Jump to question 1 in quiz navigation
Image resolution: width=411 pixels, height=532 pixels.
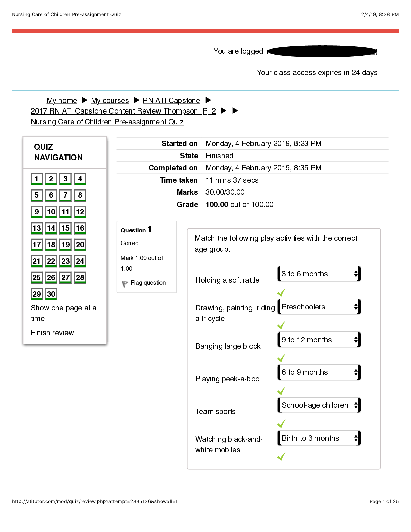[x=37, y=179]
